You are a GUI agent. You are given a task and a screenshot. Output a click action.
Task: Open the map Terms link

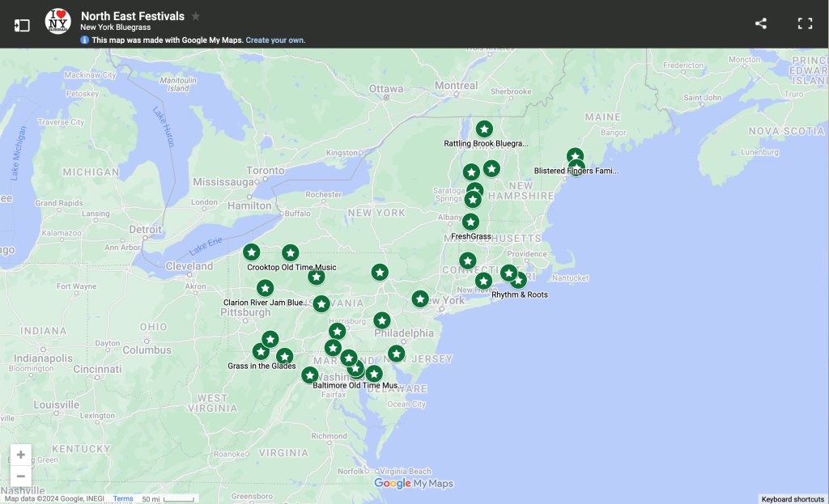[123, 499]
